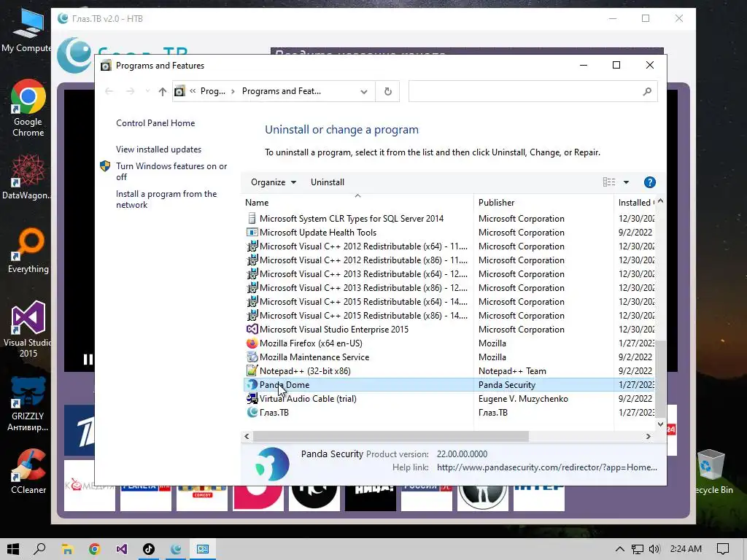747x560 pixels.
Task: Sort by Installed On column header
Action: 636,203
